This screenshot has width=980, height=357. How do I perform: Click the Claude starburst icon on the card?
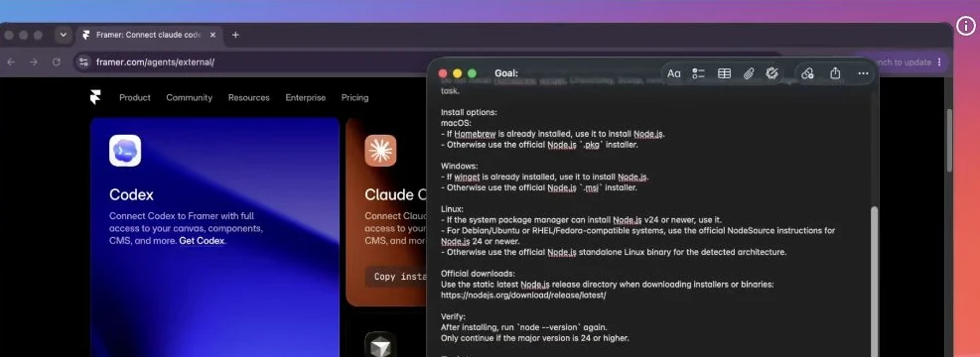[380, 151]
